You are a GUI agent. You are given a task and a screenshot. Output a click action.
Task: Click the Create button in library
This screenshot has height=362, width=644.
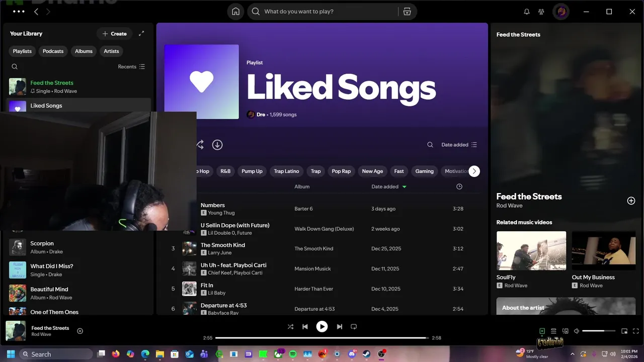pyautogui.click(x=114, y=34)
